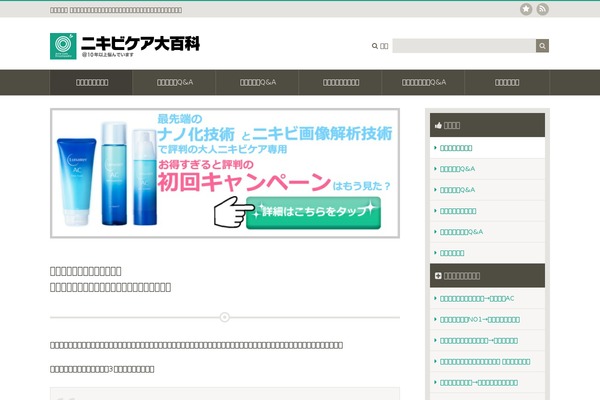This screenshot has width=600, height=400.
Task: Click the magnifier search submit button
Action: [x=542, y=46]
